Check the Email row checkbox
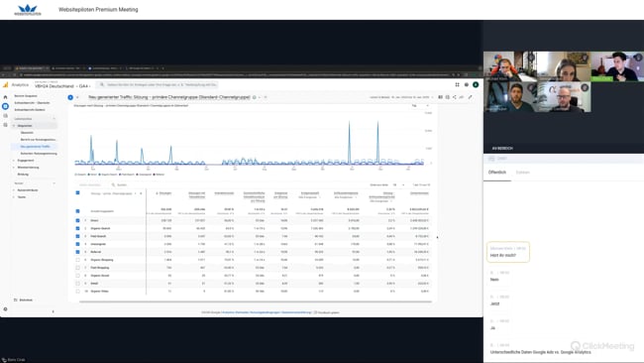The height and width of the screenshot is (363, 644). (77, 284)
